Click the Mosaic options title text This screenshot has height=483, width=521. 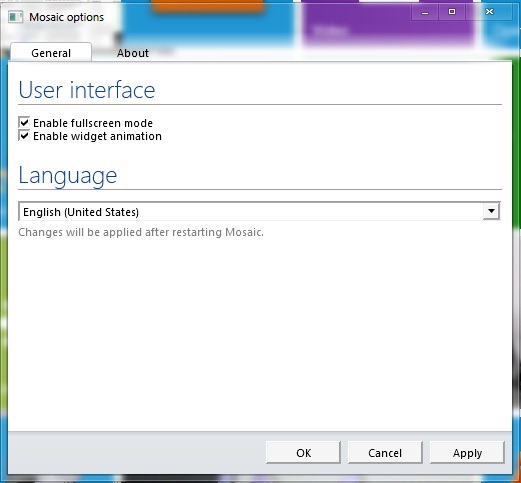66,17
